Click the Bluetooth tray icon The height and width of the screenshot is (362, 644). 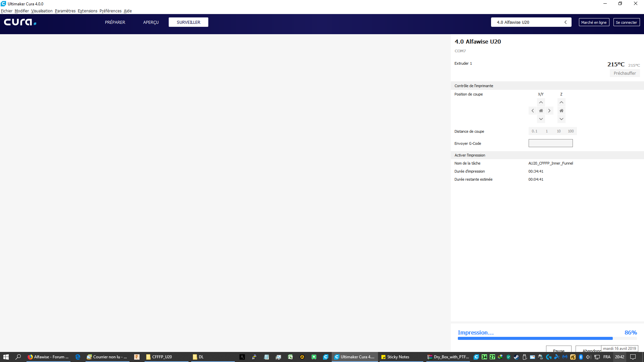point(581,357)
